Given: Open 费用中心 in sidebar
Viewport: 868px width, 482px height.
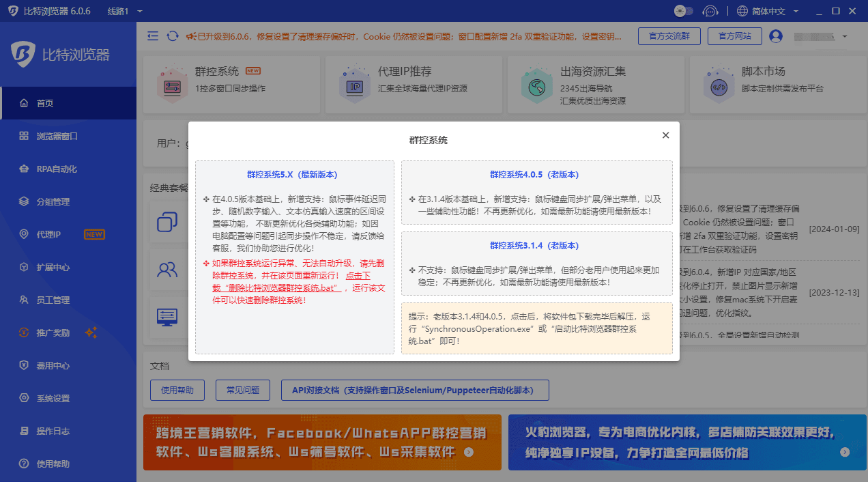Looking at the screenshot, I should click(68, 365).
